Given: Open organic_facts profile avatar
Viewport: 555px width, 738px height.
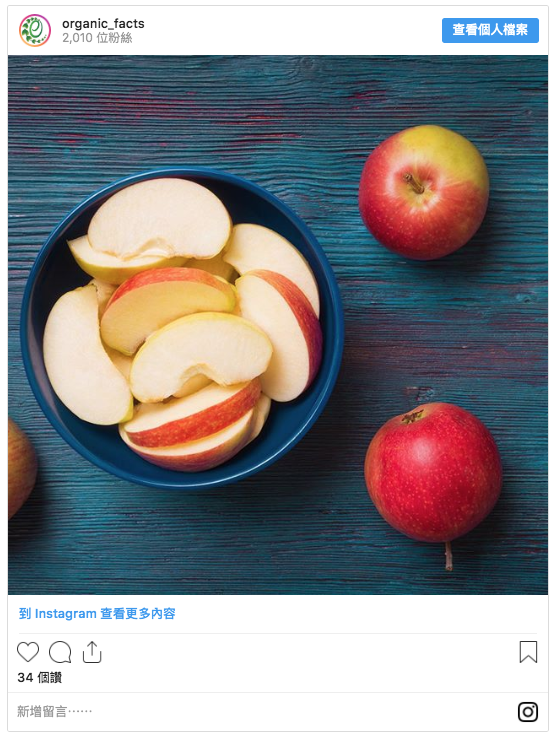Looking at the screenshot, I should coord(35,30).
